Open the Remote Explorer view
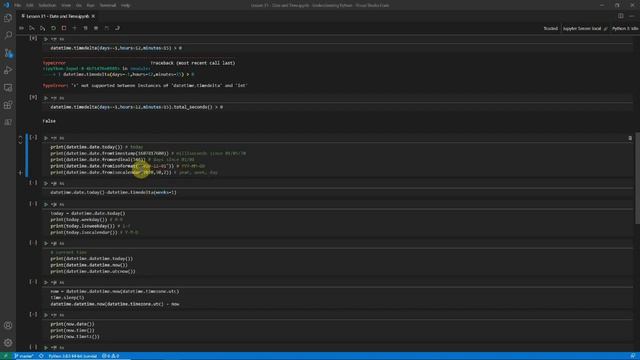640x360 pixels. click(8, 88)
